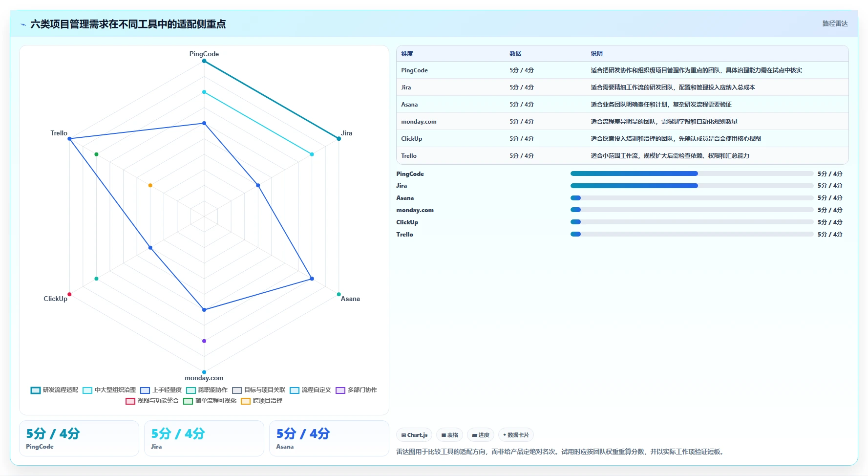Toggle the 简单流程可视化 legend dataset
The width and height of the screenshot is (868, 476).
210,401
